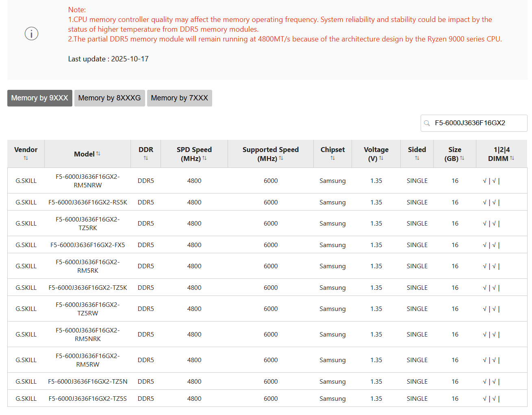Sort table using the Model sort arrows

coord(98,154)
